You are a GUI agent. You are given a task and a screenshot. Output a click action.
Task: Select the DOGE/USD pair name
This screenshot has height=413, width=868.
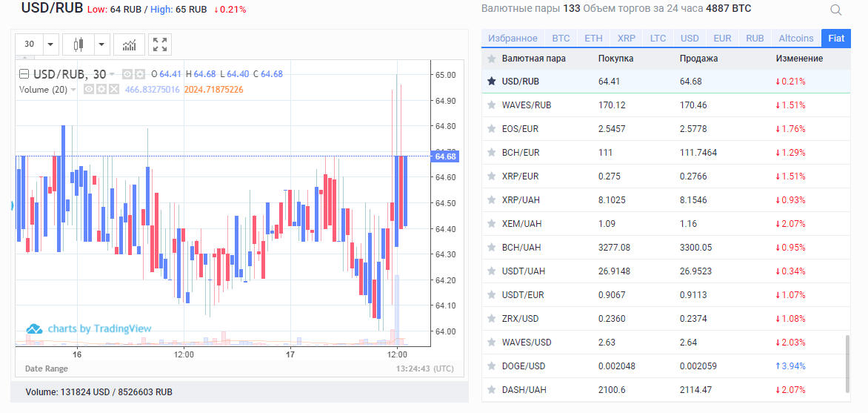pyautogui.click(x=524, y=366)
